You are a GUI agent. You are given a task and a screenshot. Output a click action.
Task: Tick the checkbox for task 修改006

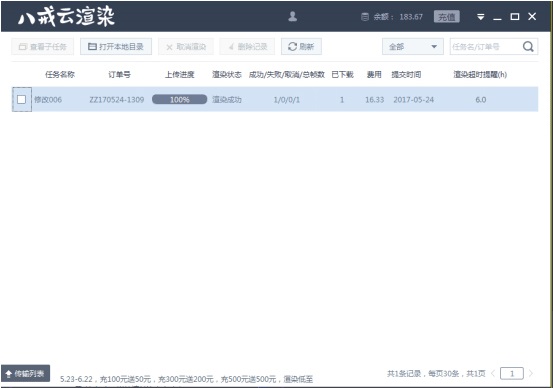tap(22, 99)
